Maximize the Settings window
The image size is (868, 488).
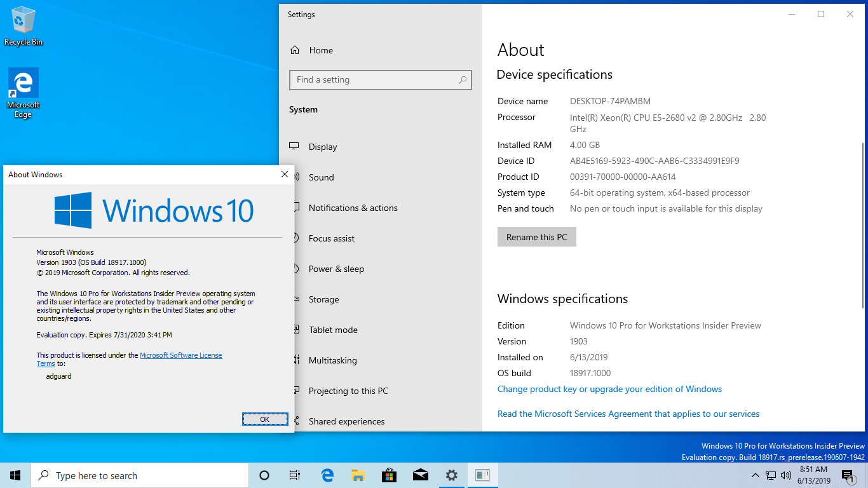[x=821, y=14]
